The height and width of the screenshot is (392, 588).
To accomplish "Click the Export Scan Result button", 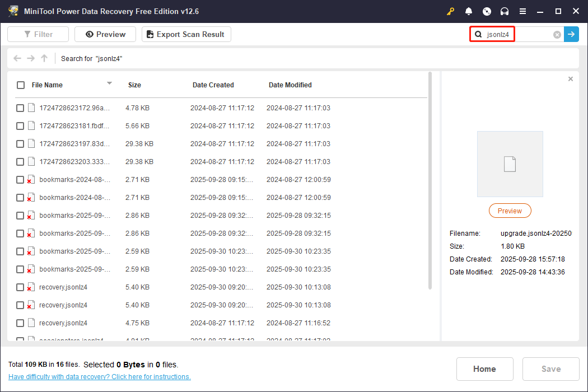I will 186,34.
